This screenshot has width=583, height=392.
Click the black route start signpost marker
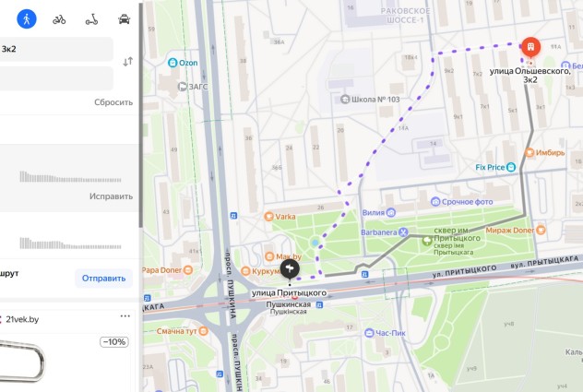[290, 269]
